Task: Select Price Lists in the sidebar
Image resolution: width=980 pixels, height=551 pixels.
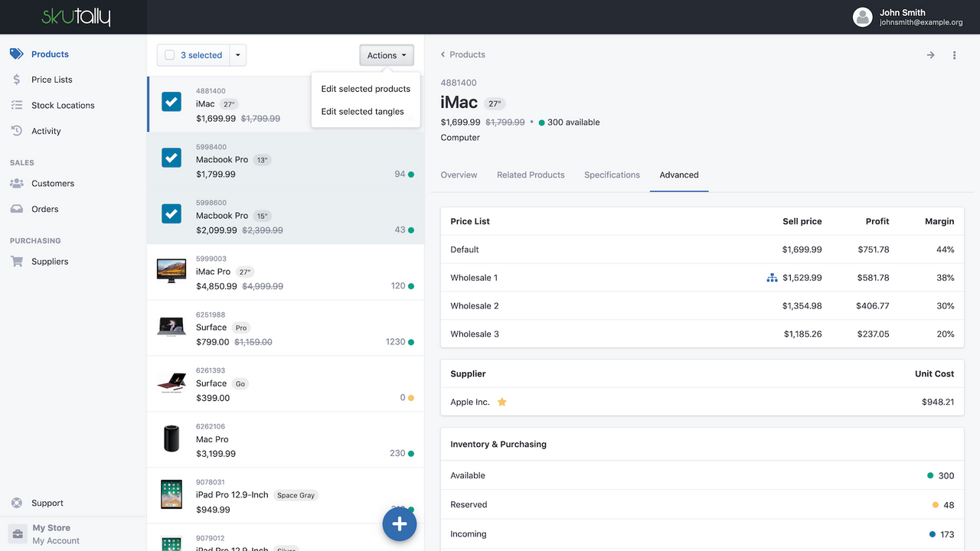Action: pyautogui.click(x=51, y=80)
